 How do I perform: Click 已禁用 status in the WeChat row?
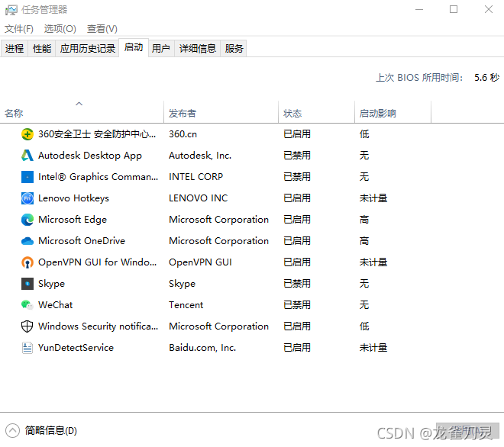297,305
